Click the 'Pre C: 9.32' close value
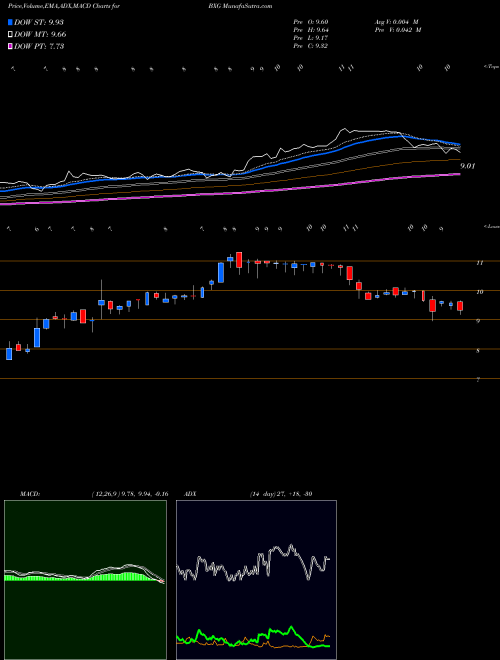This screenshot has width=500, height=660. point(311,46)
